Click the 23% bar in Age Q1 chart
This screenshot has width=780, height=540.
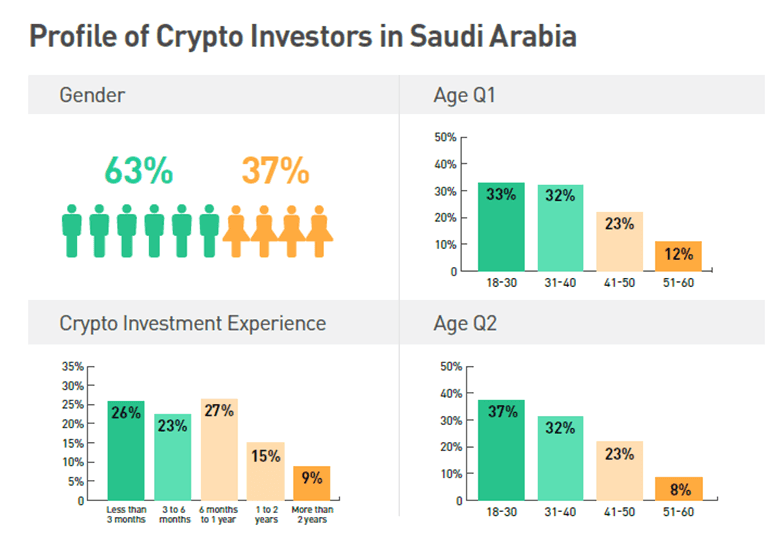click(x=619, y=242)
